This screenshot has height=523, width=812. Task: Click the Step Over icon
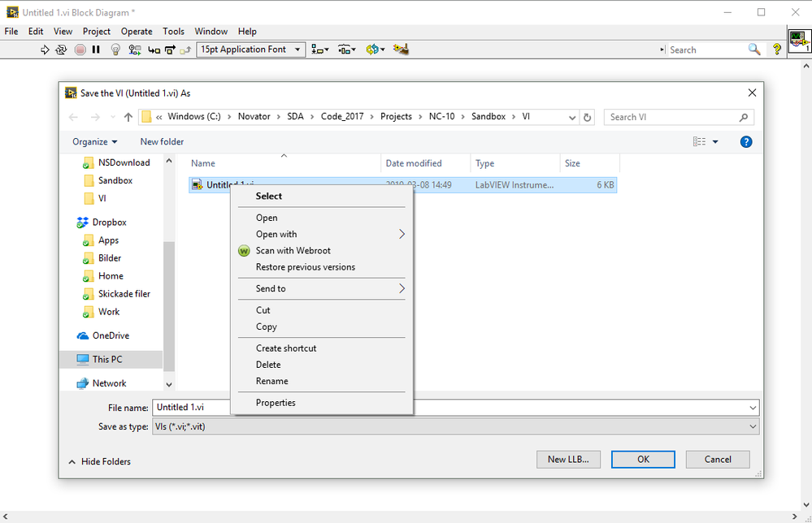click(170, 50)
